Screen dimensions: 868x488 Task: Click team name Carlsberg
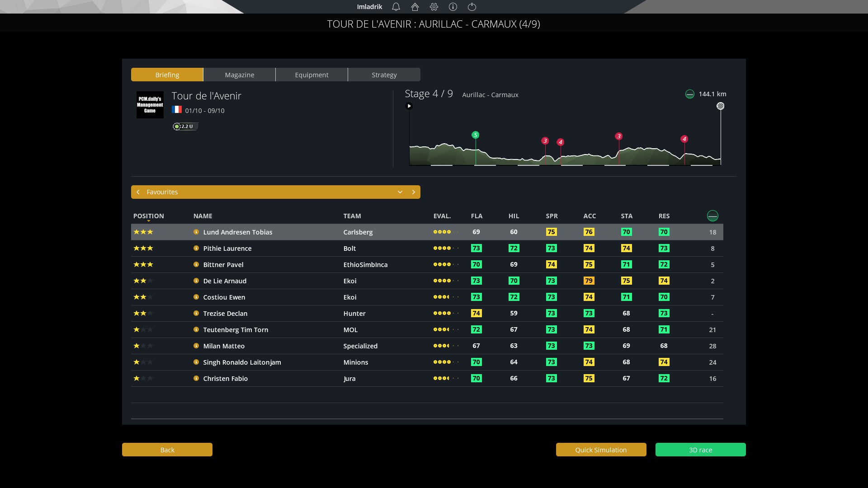pyautogui.click(x=358, y=232)
